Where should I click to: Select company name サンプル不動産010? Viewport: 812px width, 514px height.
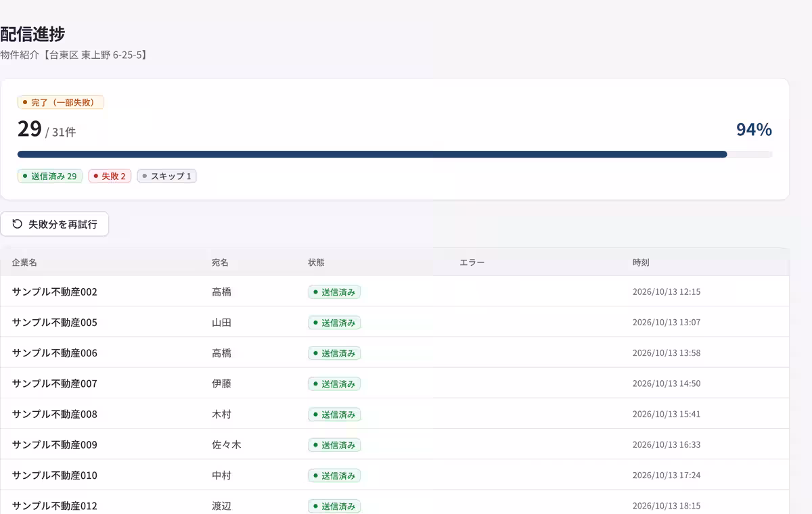(x=55, y=475)
